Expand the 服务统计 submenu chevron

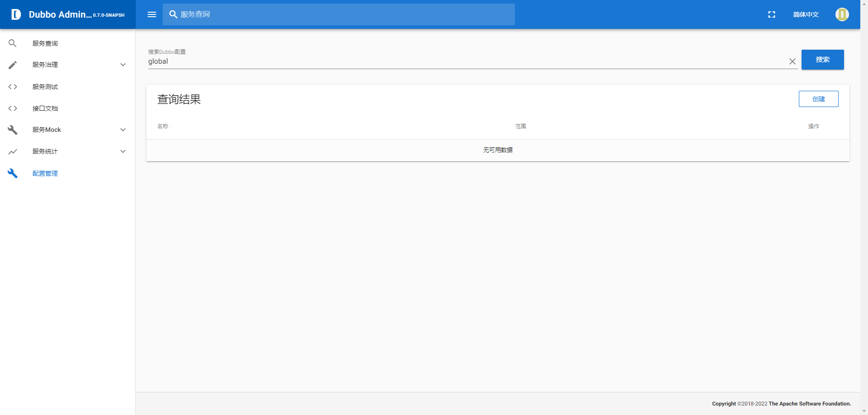(x=123, y=152)
